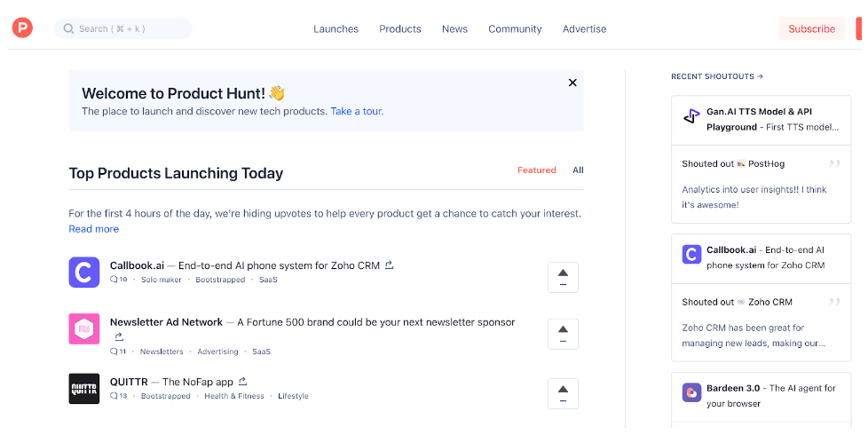The width and height of the screenshot is (868, 435).
Task: Select the Solo maker tag
Action: pos(162,280)
